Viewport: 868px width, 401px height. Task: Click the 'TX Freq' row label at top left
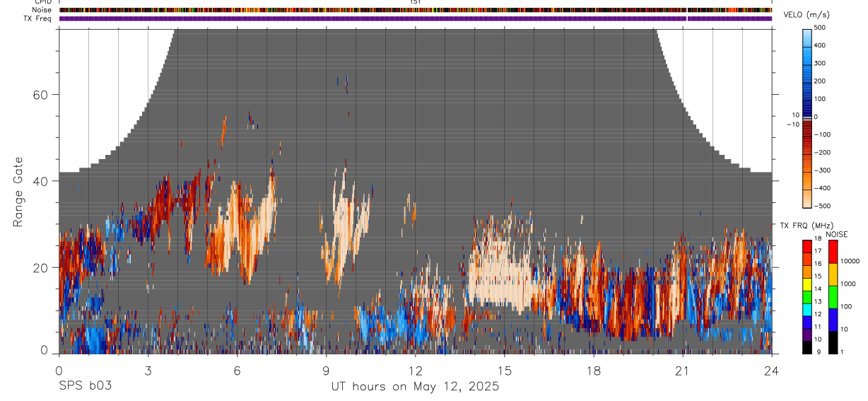39,18
